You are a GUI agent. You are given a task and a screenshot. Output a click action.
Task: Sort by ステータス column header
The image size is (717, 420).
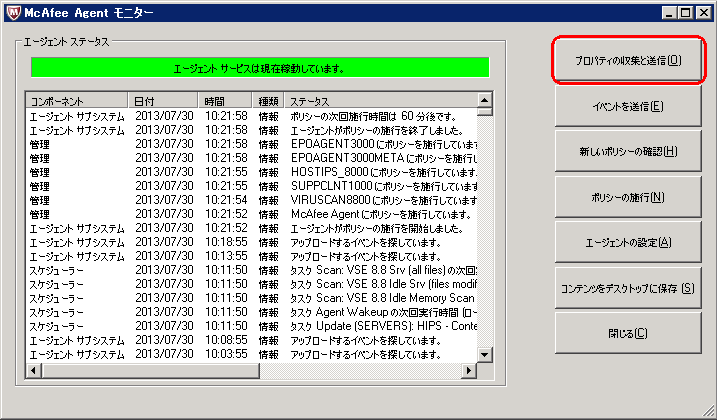tap(380, 101)
